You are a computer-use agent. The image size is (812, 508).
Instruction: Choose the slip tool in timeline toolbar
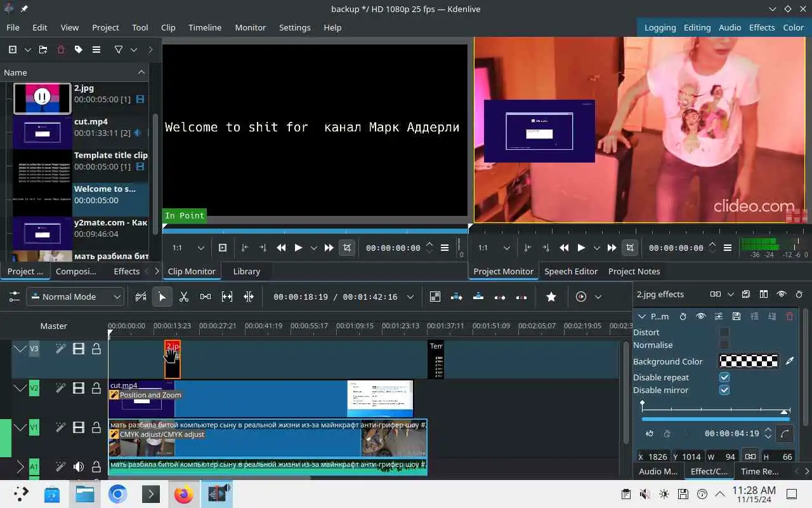pos(227,297)
